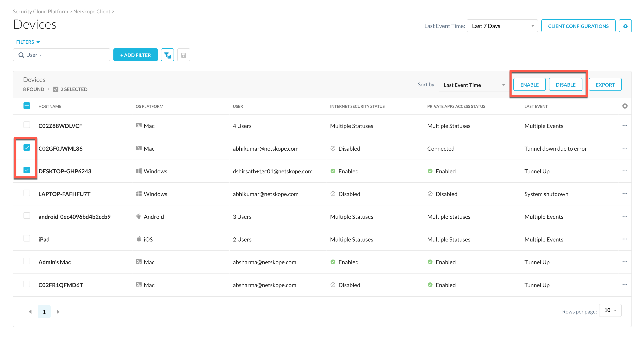
Task: Open more options for DESKTOP-GHP6243 row
Action: 625,171
